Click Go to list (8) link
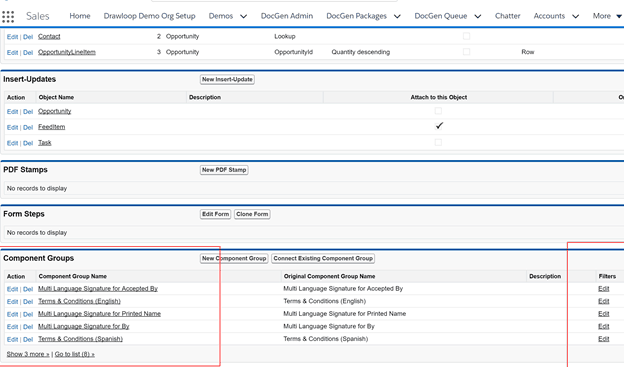The width and height of the screenshot is (624, 367). tap(75, 354)
